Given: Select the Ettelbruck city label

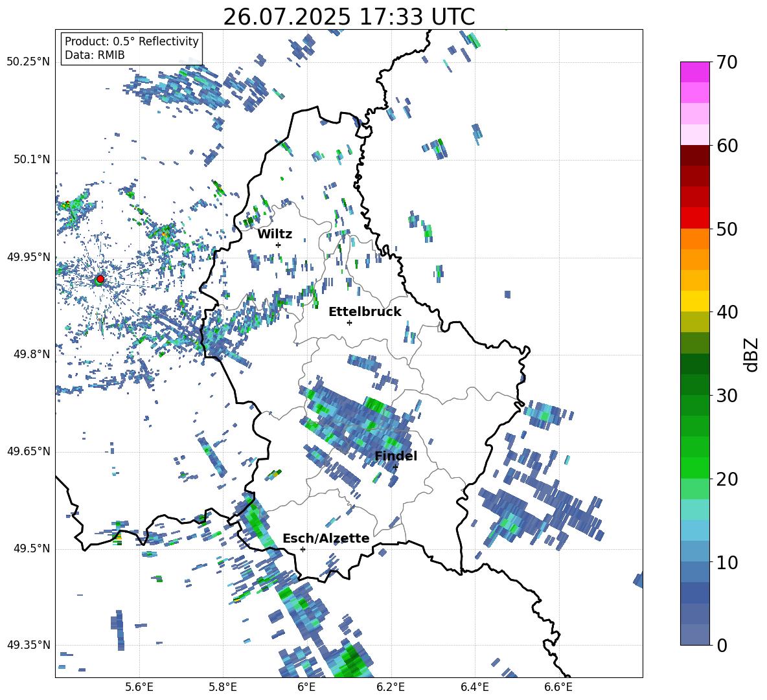Looking at the screenshot, I should click(x=365, y=312).
